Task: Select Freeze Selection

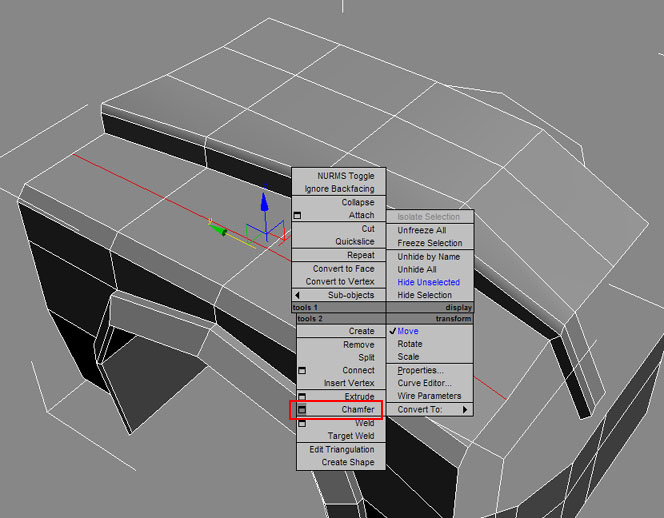Action: click(x=430, y=243)
